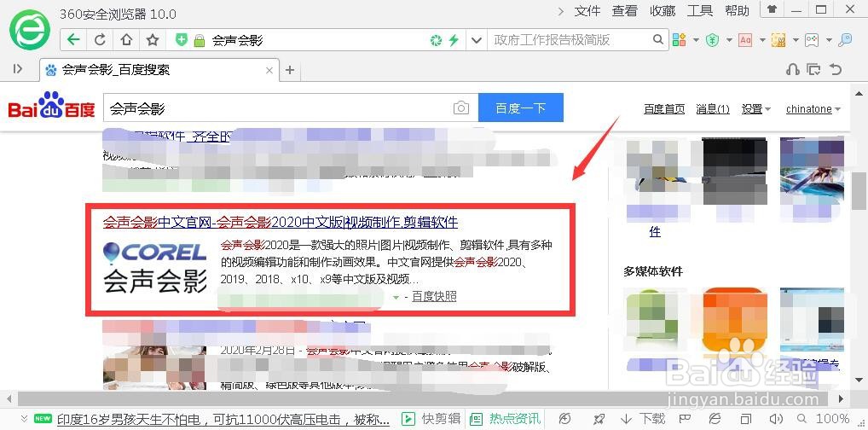
Task: Expand the yen shield dropdown arrow
Action: pos(729,40)
